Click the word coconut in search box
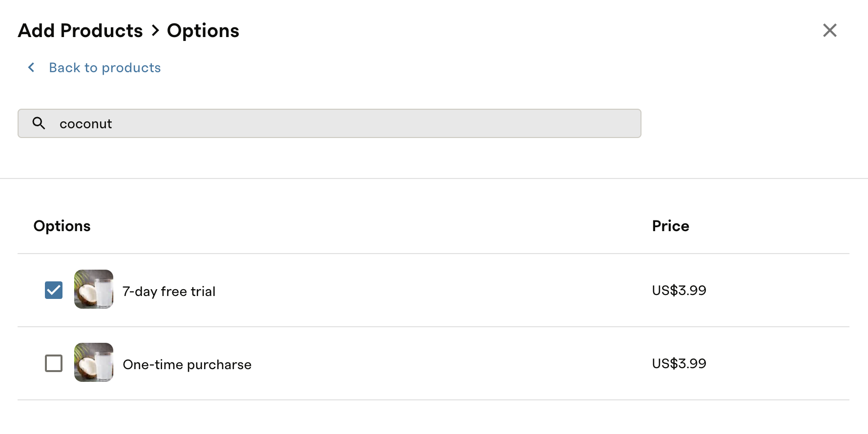 pyautogui.click(x=86, y=124)
